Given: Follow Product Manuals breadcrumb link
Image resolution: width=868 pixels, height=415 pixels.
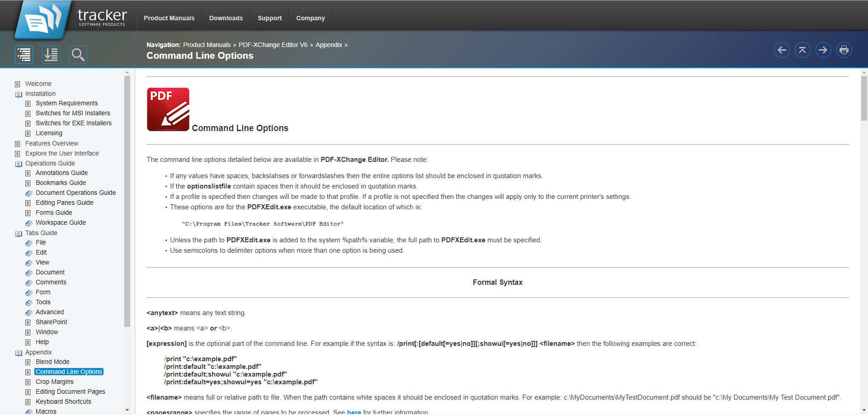Looking at the screenshot, I should [x=207, y=45].
